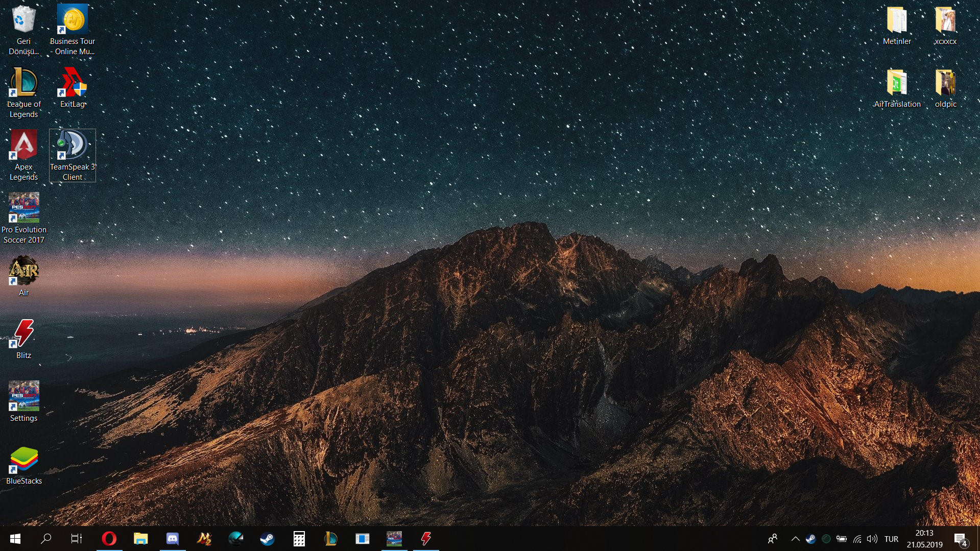Select League of Legends desktop shortcut
This screenshot has width=980, height=551.
23,93
